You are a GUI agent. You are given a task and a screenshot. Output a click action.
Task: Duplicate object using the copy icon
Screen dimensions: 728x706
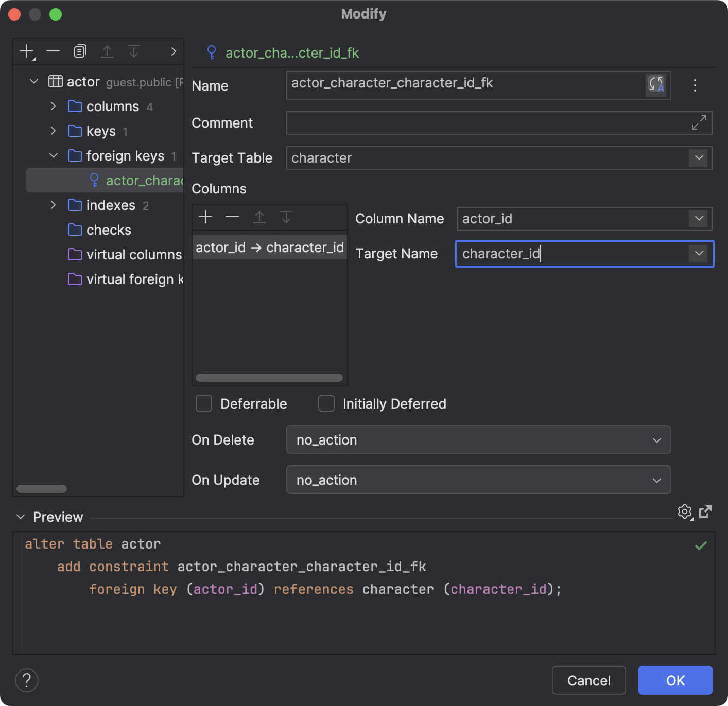[x=80, y=51]
